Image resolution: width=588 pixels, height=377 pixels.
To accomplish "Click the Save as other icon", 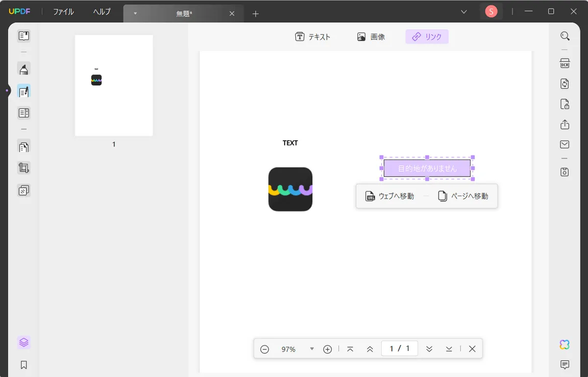I will pos(565,172).
